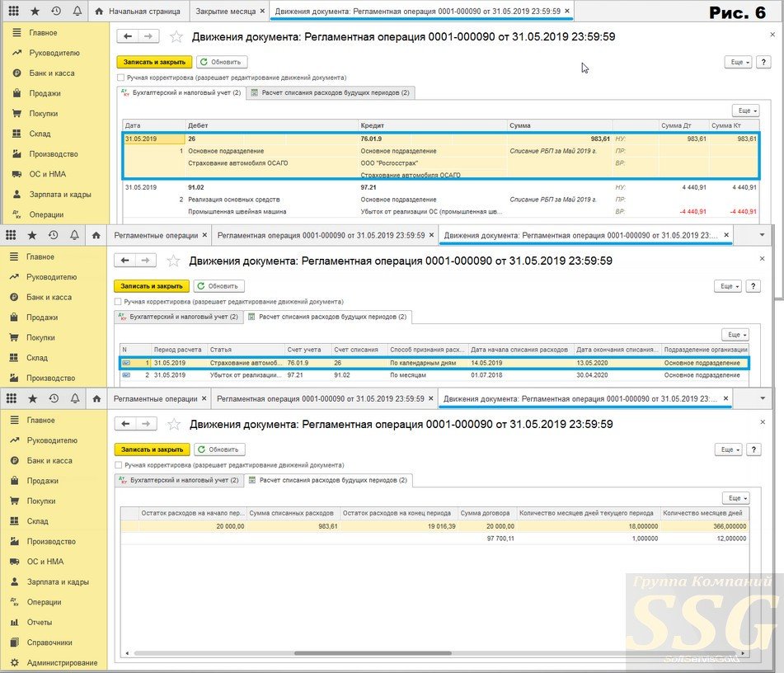784x673 pixels.
Task: Click the horizontal scrollbar in the bottom table
Action: (373, 653)
